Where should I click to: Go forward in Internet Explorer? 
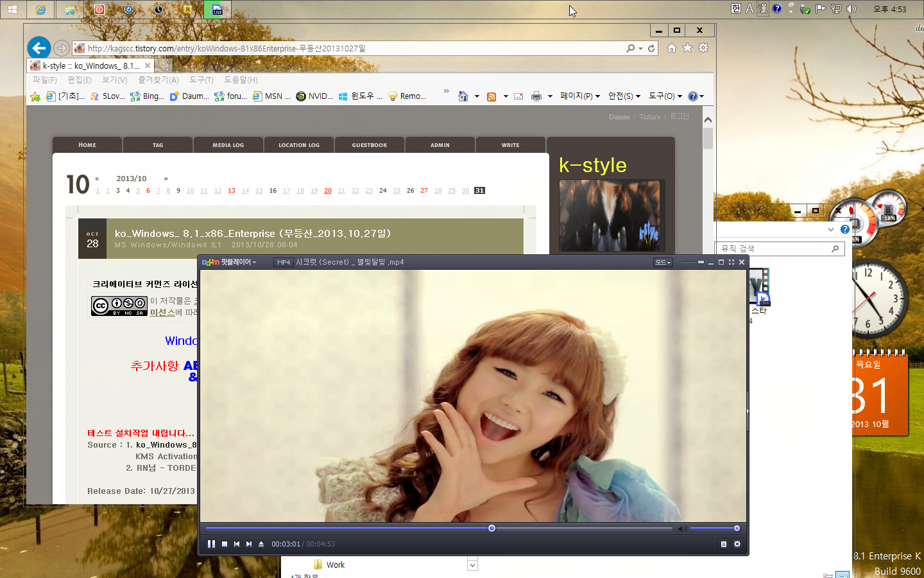pos(61,48)
